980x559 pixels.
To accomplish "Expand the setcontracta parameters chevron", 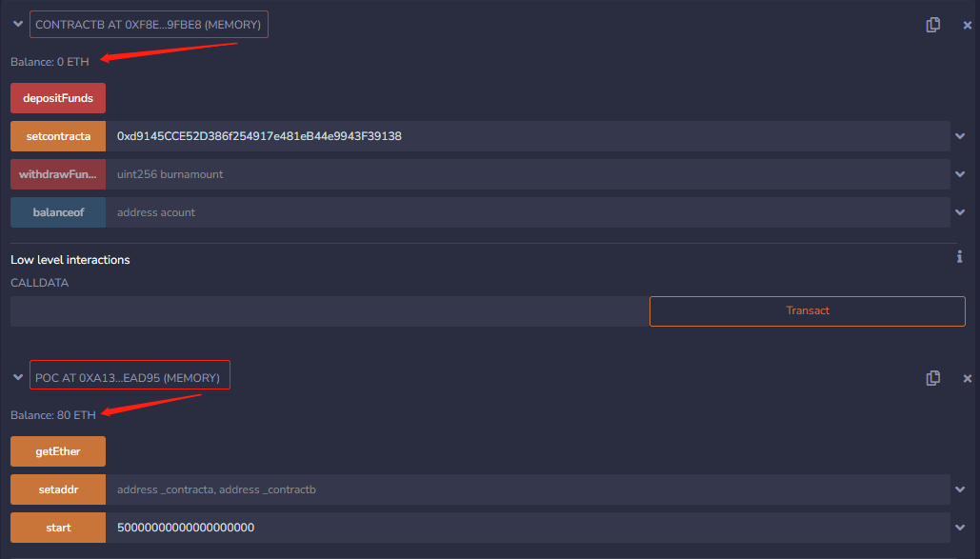I will coord(959,136).
